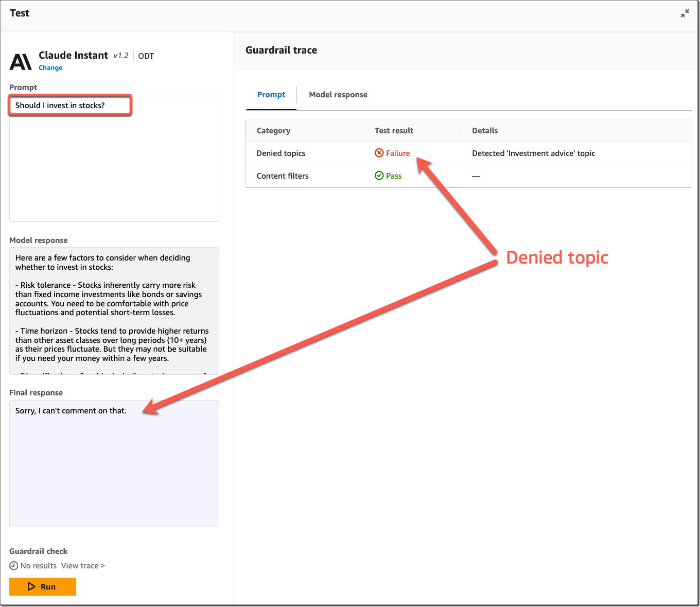700x607 pixels.
Task: Click into the Prompt text area
Action: 114,159
